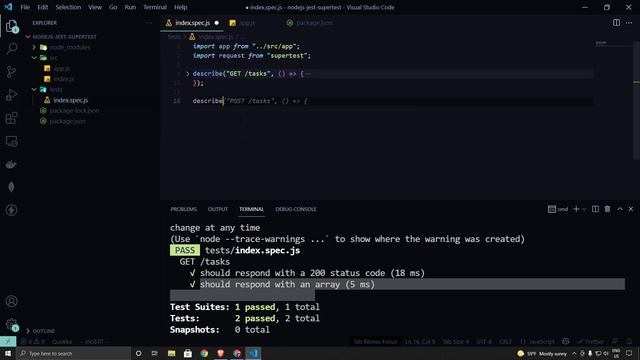
Task: Switch to the PROBLEMS panel tab
Action: pos(184,209)
